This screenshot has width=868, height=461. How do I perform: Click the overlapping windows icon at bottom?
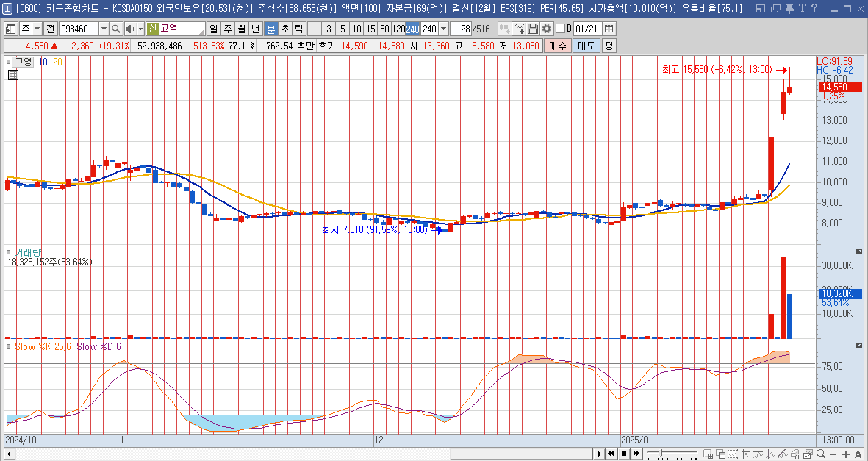[721, 454]
